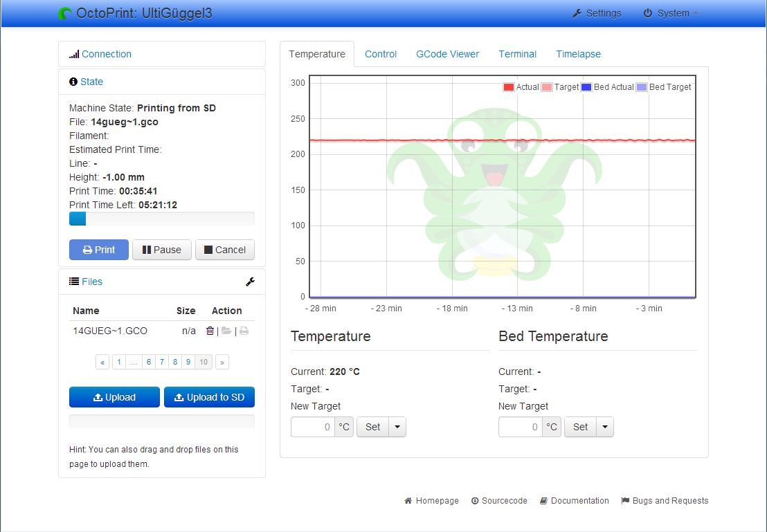Click the flag icon beside Bugs and Requests

[625, 501]
